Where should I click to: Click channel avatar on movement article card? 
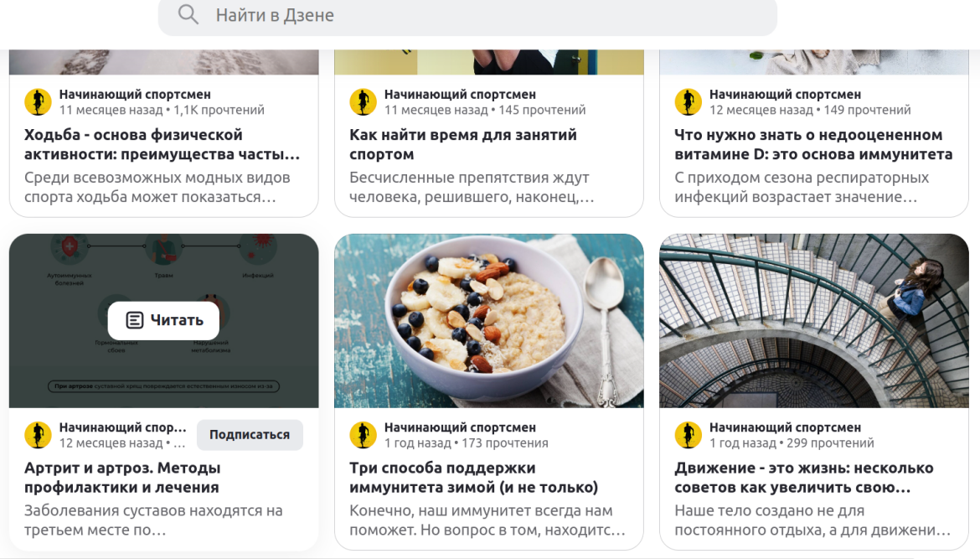688,435
